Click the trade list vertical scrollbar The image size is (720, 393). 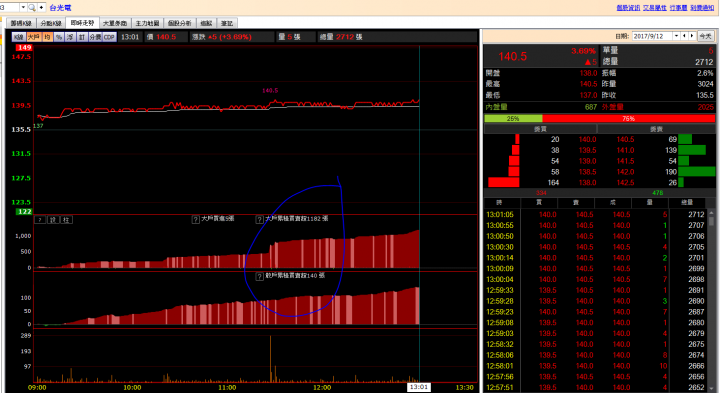pos(711,301)
